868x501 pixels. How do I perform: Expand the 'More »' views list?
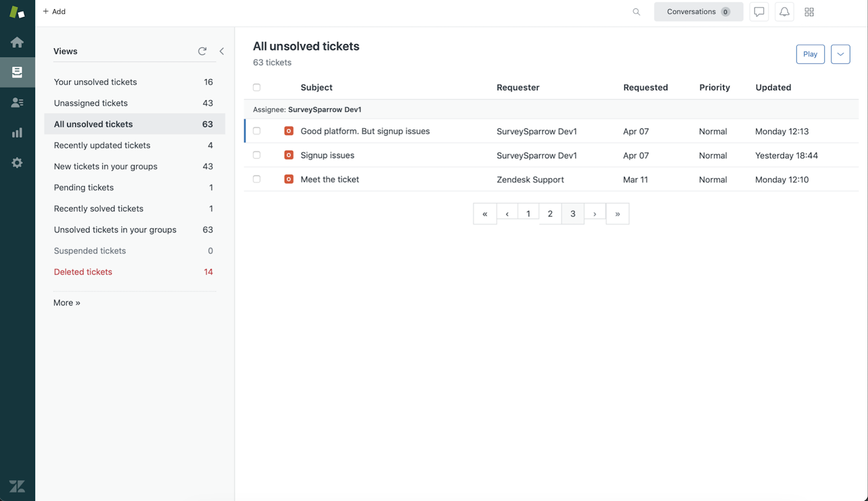67,303
